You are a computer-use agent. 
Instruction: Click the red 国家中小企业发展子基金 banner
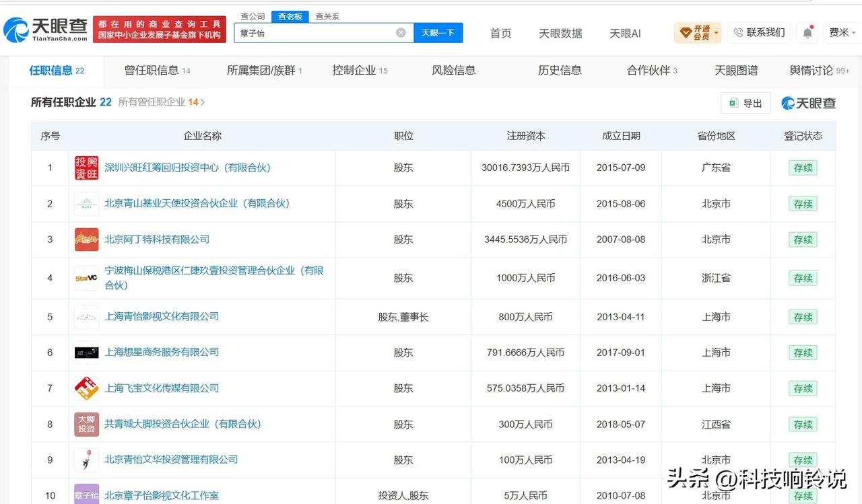(x=160, y=30)
